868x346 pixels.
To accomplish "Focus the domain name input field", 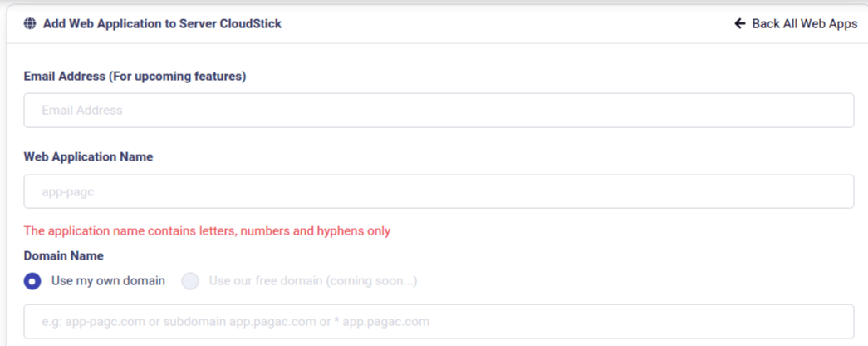I will click(439, 321).
